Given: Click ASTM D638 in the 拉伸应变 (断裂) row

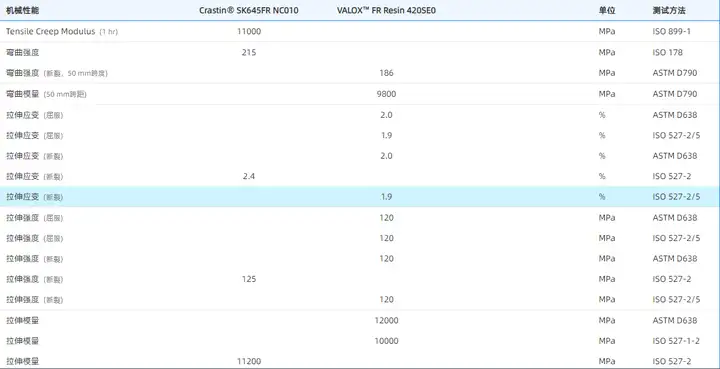Looking at the screenshot, I should pos(675,156).
